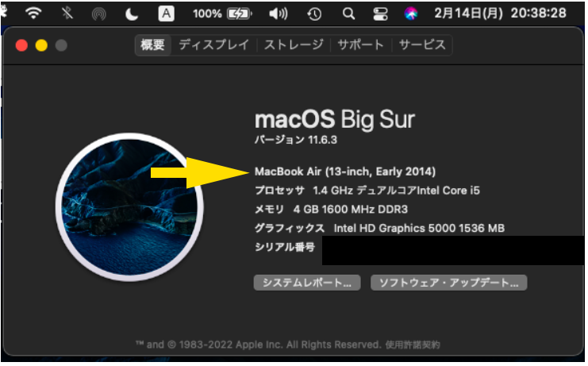The height and width of the screenshot is (366, 588).
Task: Switch to the ディスプレイ tab
Action: coord(213,45)
